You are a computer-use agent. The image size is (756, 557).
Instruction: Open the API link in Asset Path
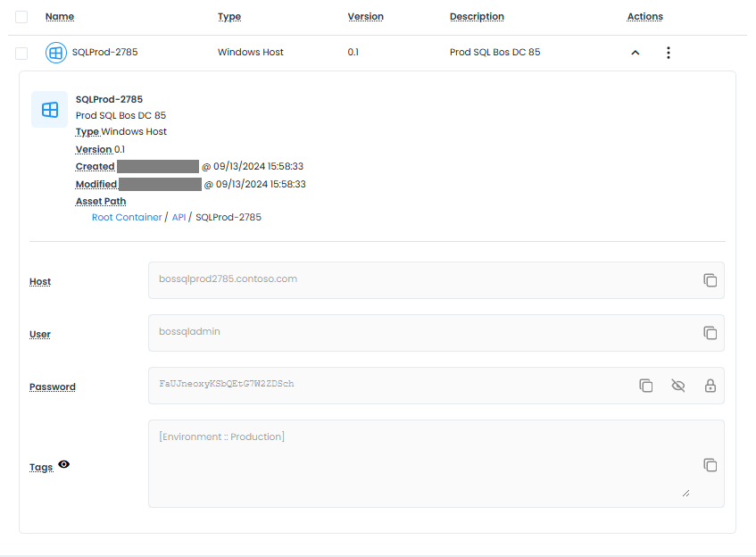tap(179, 217)
